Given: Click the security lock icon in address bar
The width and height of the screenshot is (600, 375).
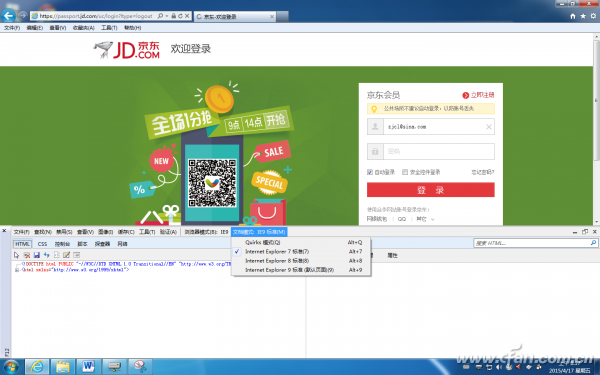Looking at the screenshot, I should click(x=174, y=16).
